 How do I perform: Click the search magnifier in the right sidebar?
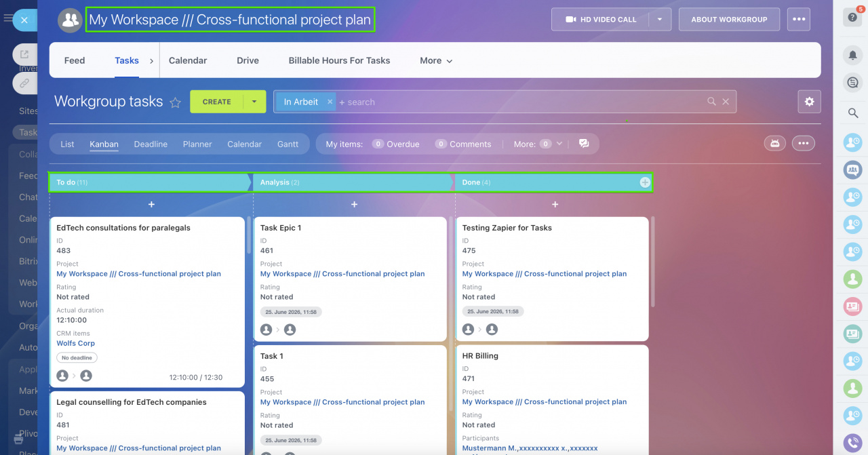(852, 114)
